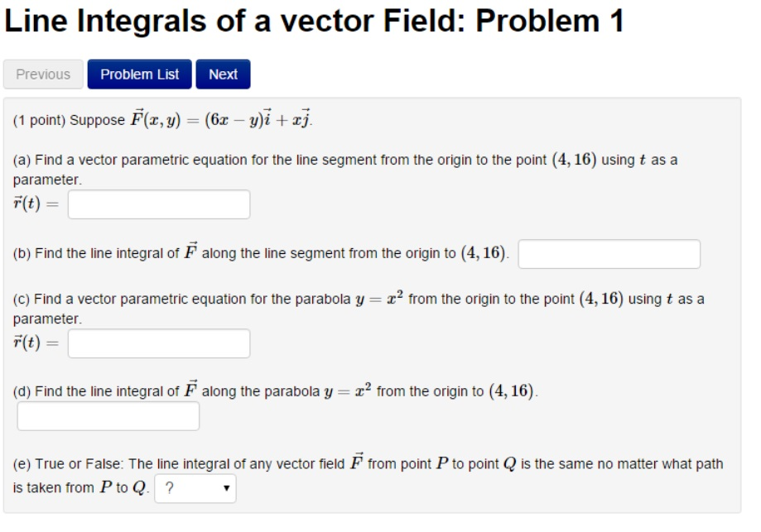Viewport: 761px width, 532px height.
Task: Advance to the next problem via Next button
Action: click(x=223, y=74)
